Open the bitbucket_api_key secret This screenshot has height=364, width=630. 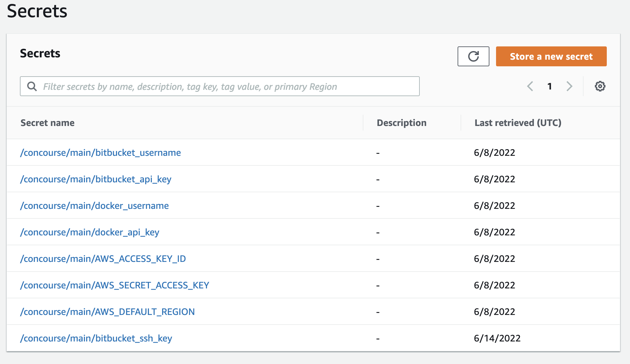pos(96,179)
